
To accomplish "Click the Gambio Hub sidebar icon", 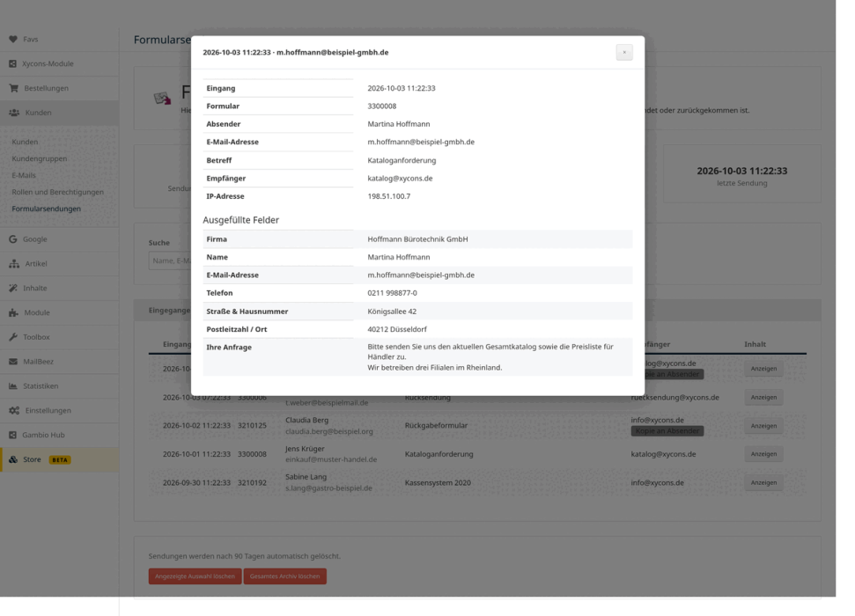I will [x=12, y=435].
